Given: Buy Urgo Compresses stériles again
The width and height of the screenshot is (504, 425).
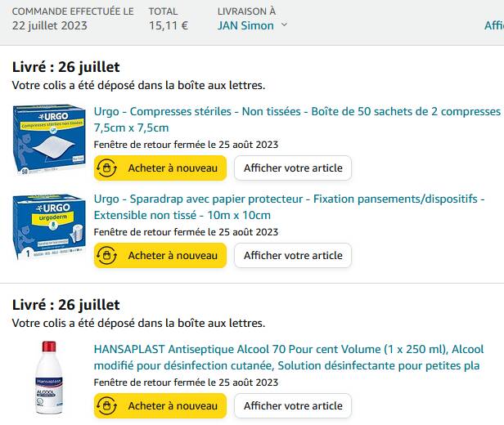Looking at the screenshot, I should point(160,168).
